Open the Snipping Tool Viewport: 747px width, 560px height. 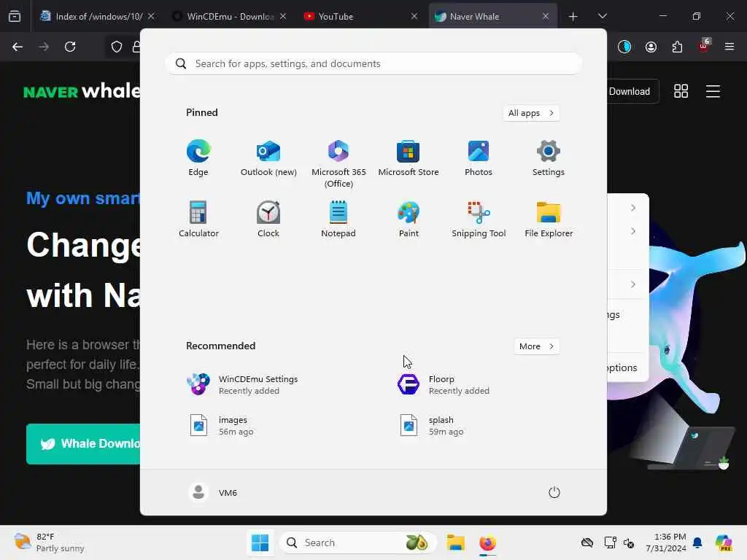479,219
